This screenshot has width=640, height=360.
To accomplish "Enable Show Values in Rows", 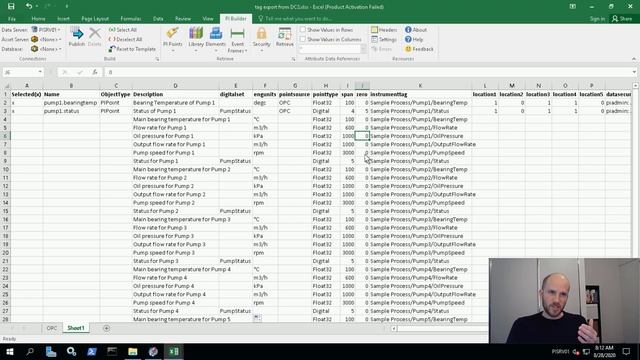I will click(303, 30).
